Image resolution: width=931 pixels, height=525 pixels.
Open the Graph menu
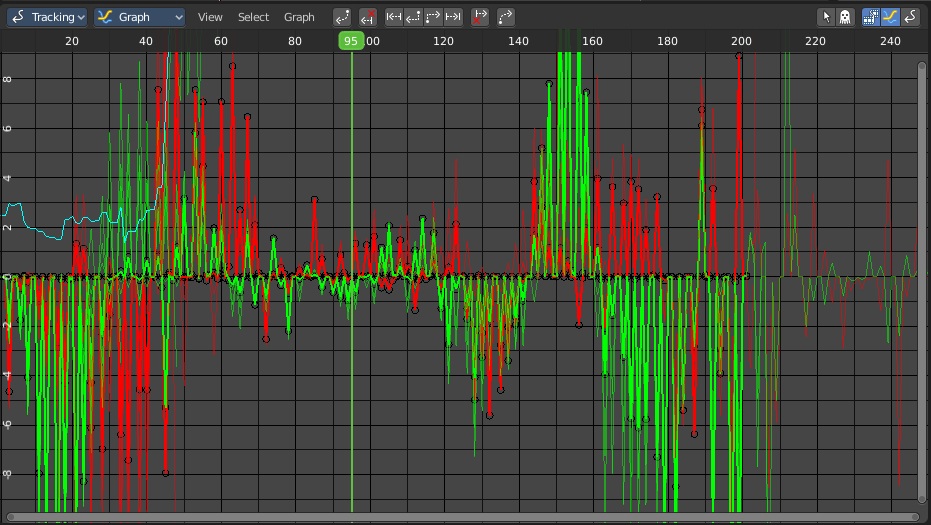299,17
